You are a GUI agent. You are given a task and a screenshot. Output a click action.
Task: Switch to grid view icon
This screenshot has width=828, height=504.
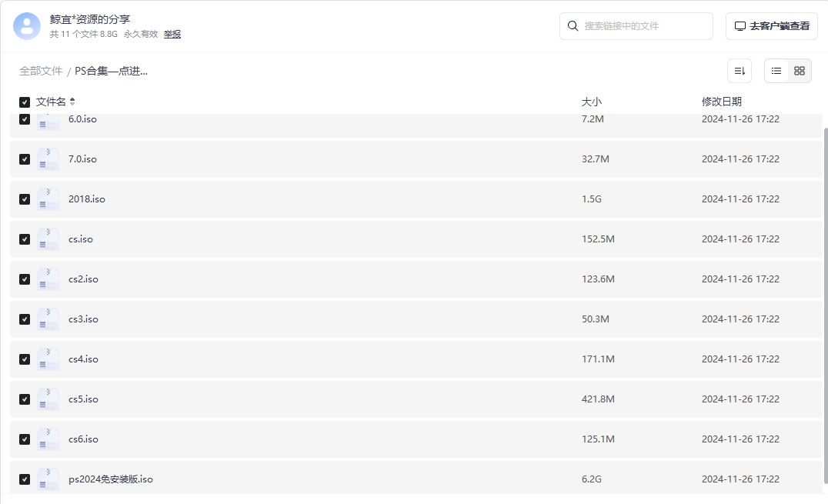coord(800,71)
